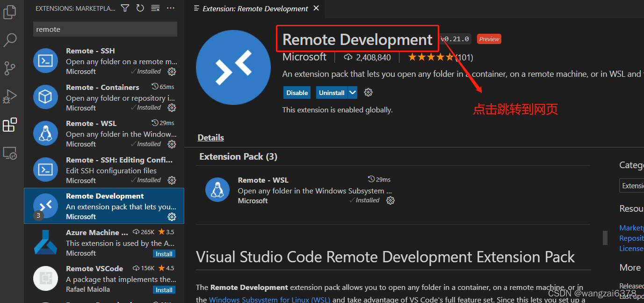Select Remote VSCode extension in list
This screenshot has height=303, width=644.
point(104,279)
